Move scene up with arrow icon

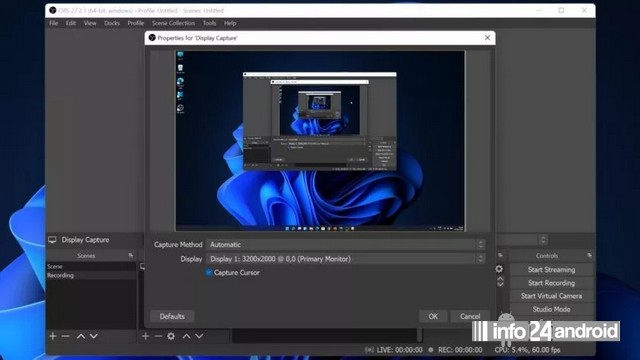(x=81, y=336)
